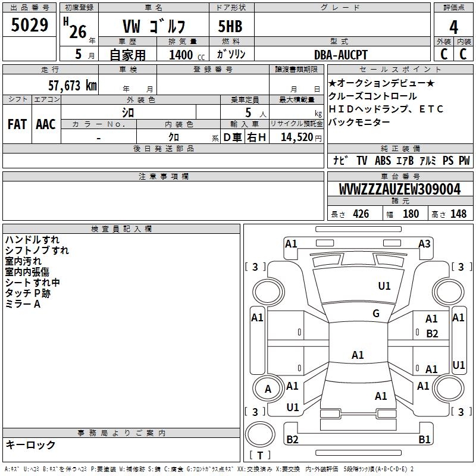Click the model code DBA-AUCPT
This screenshot has height=476, width=476.
pos(342,54)
